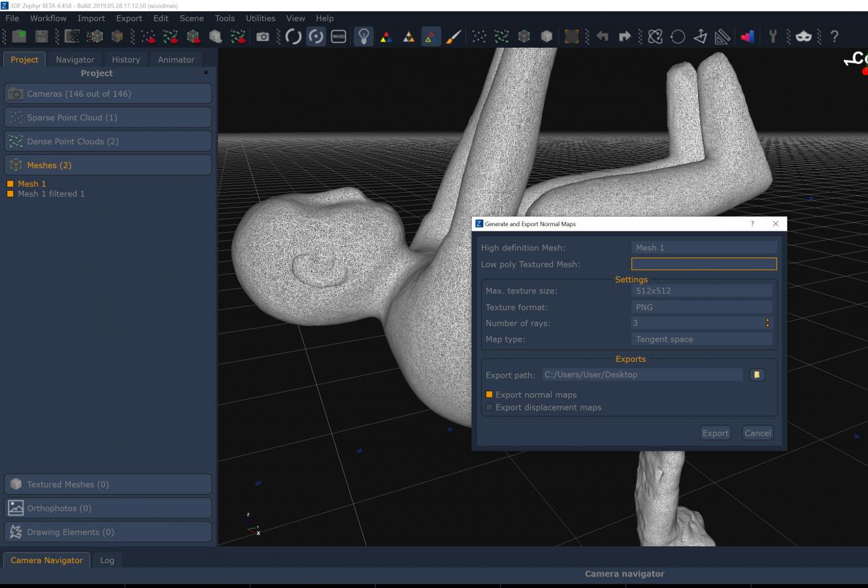Enable Export displacement maps checkbox
Viewport: 868px width, 588px height.
point(489,407)
